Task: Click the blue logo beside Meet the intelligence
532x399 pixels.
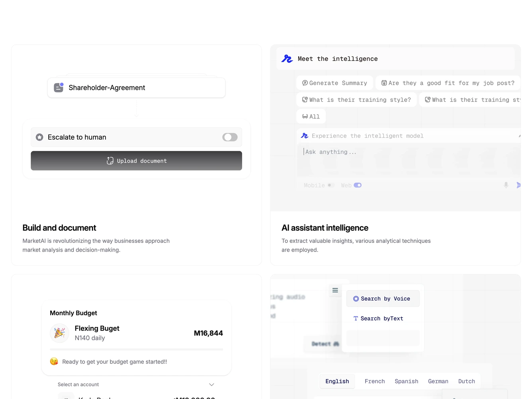Action: pos(287,59)
